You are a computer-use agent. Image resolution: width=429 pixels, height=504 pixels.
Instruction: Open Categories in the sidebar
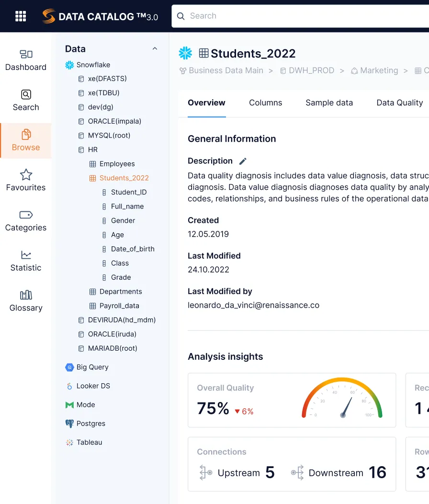pos(26,221)
